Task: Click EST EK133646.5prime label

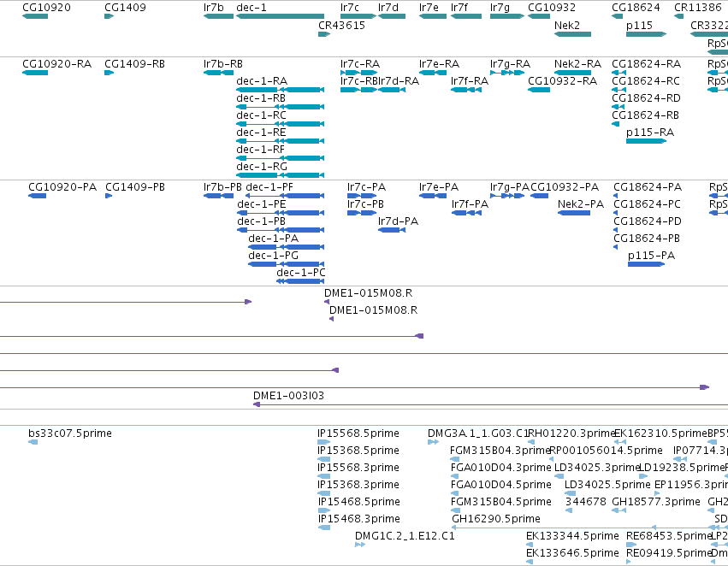Action: [572, 553]
